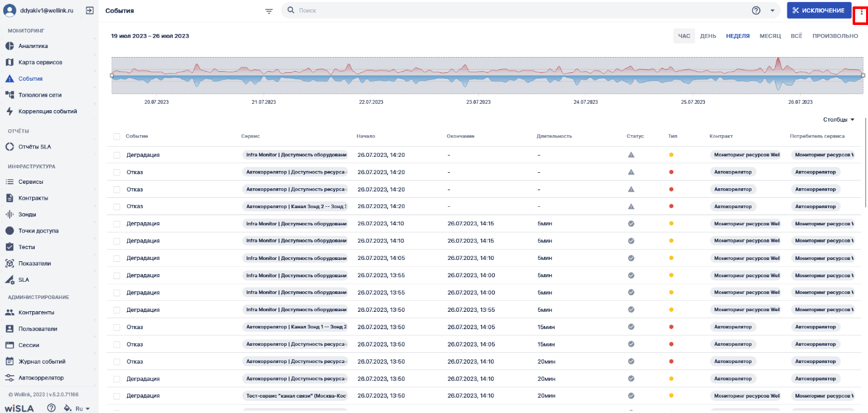Viewport: 868px width, 413px height.
Task: Toggle the select-all checkbox in table header
Action: pyautogui.click(x=117, y=136)
